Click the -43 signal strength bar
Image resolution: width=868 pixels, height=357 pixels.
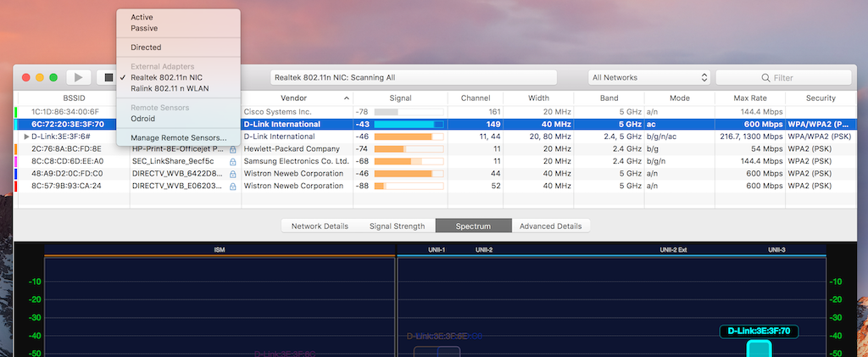[409, 125]
